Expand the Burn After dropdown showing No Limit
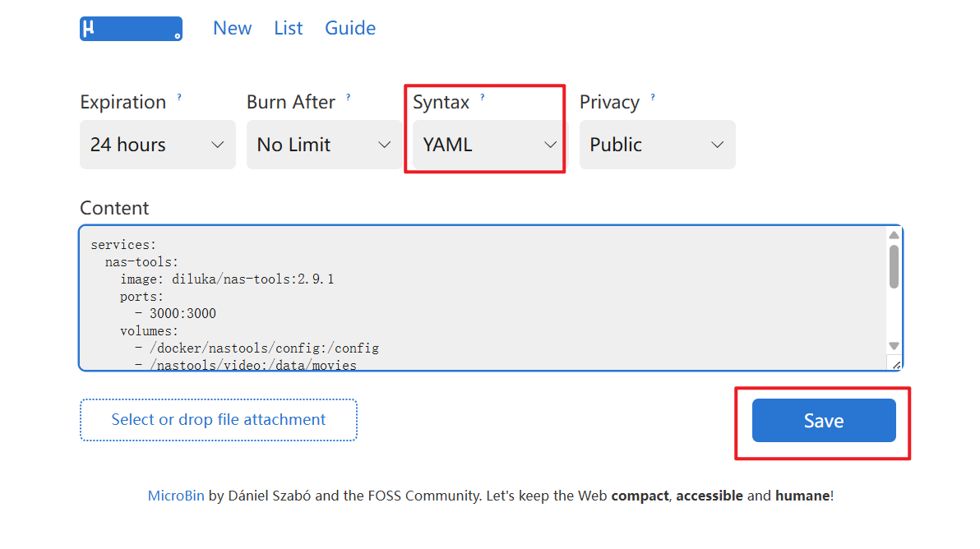This screenshot has height=549, width=980. (x=325, y=145)
